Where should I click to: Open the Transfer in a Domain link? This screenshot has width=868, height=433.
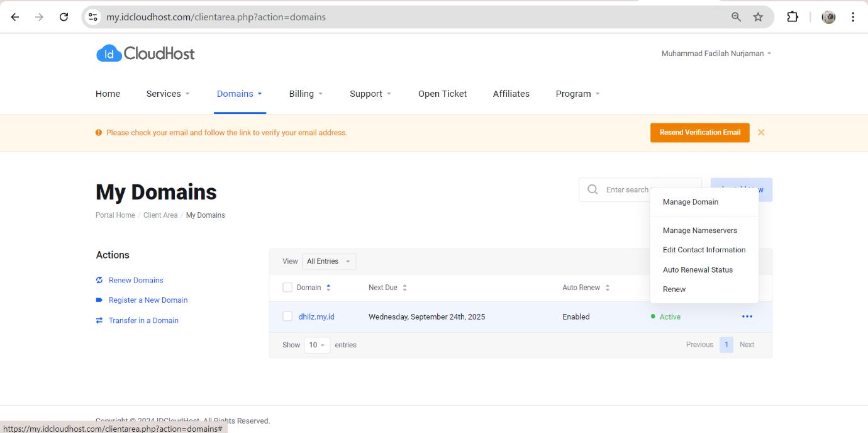(143, 320)
